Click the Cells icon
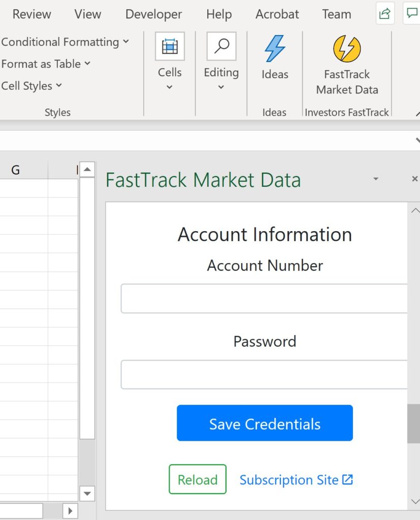The height and width of the screenshot is (520, 420). (170, 46)
